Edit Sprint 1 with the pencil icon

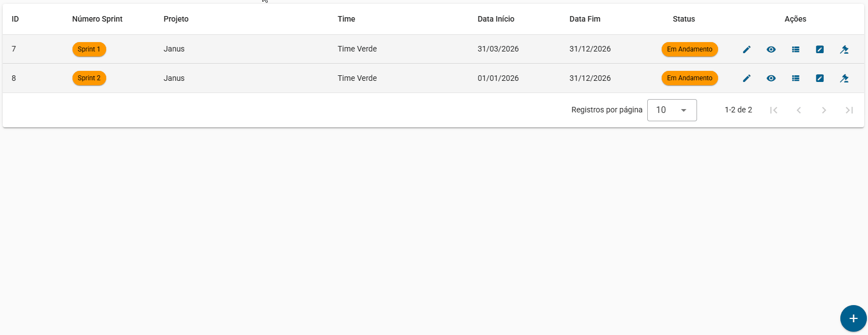tap(747, 49)
